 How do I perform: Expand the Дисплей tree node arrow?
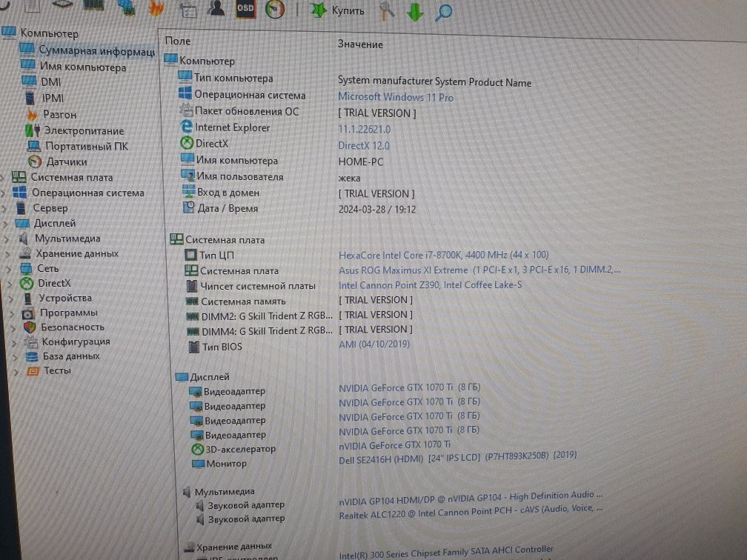point(6,224)
